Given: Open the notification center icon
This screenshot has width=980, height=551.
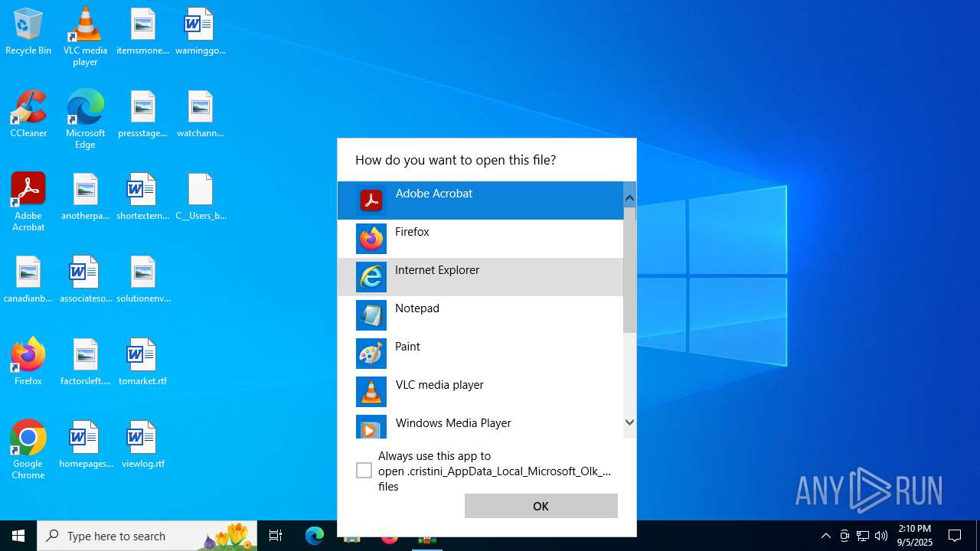Looking at the screenshot, I should 955,536.
